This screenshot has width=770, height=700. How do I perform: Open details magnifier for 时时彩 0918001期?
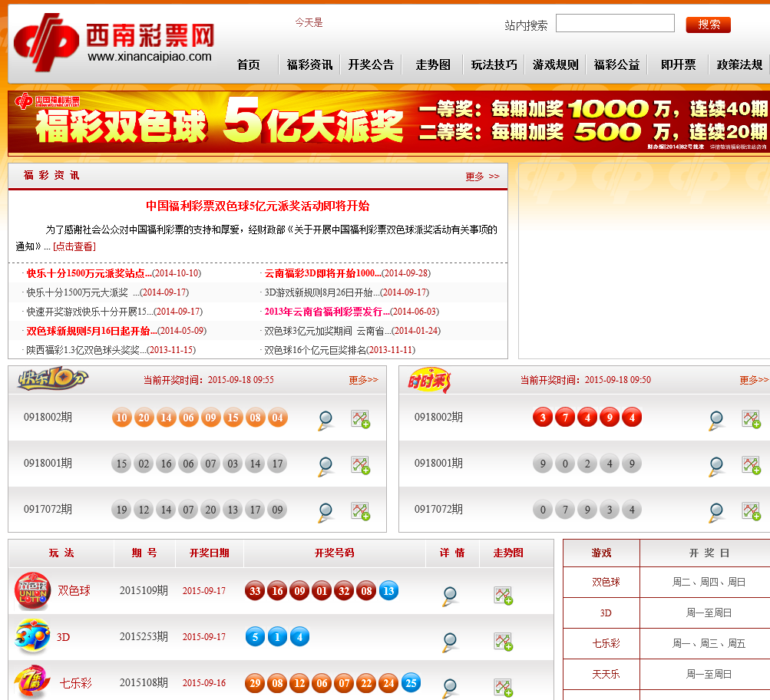coord(716,467)
